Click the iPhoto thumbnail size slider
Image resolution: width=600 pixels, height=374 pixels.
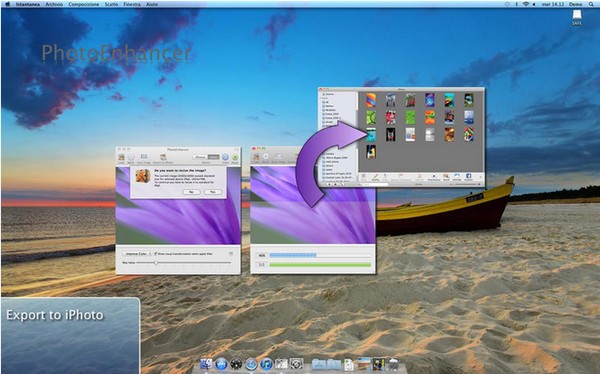pyautogui.click(x=465, y=185)
